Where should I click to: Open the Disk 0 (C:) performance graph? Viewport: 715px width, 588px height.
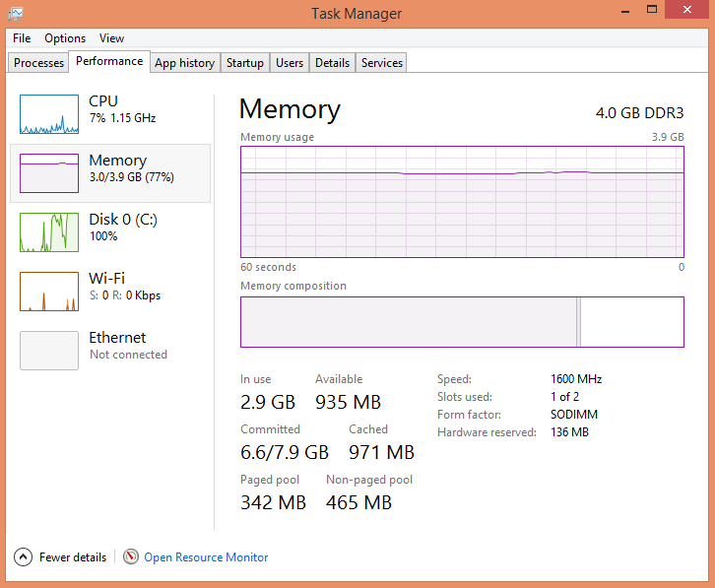(x=49, y=232)
